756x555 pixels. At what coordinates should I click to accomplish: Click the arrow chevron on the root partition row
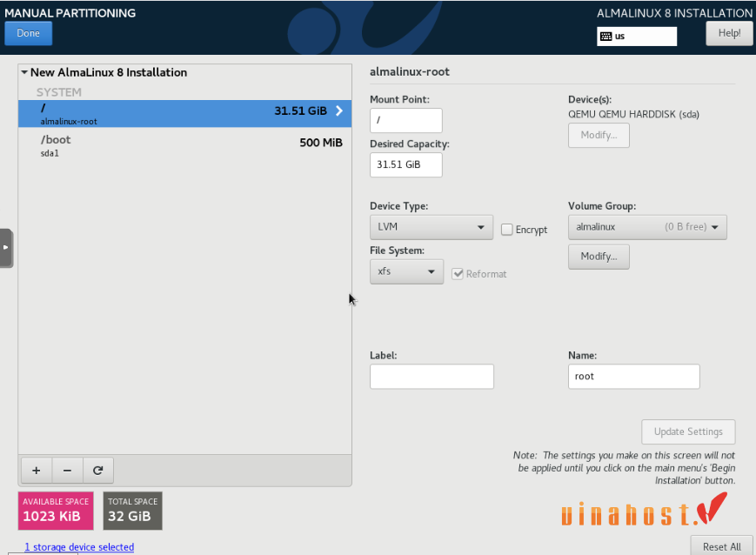pyautogui.click(x=339, y=110)
